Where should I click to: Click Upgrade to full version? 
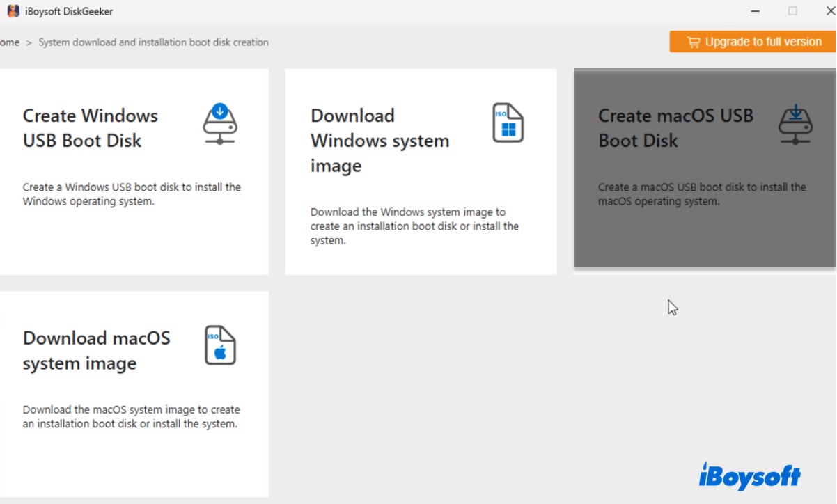click(753, 41)
